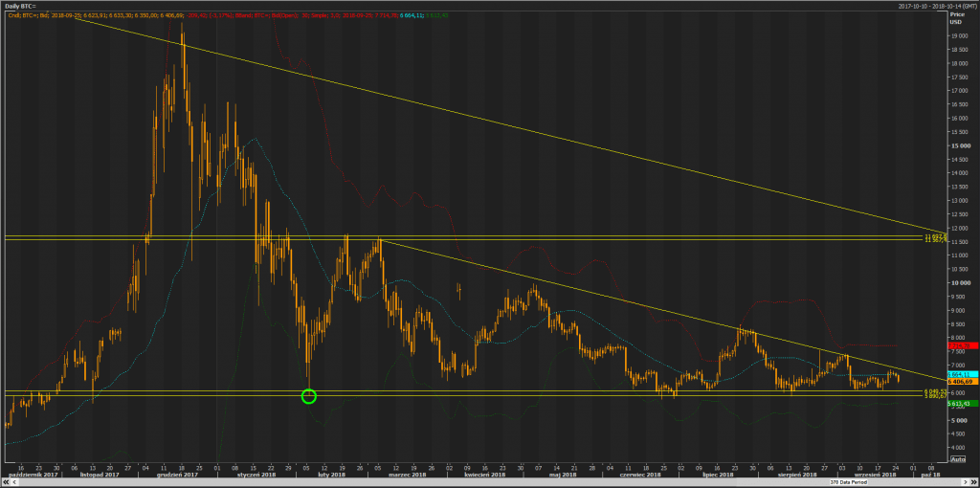Select the 11 697 horizontal line label
The height and width of the screenshot is (488, 980).
[x=935, y=235]
